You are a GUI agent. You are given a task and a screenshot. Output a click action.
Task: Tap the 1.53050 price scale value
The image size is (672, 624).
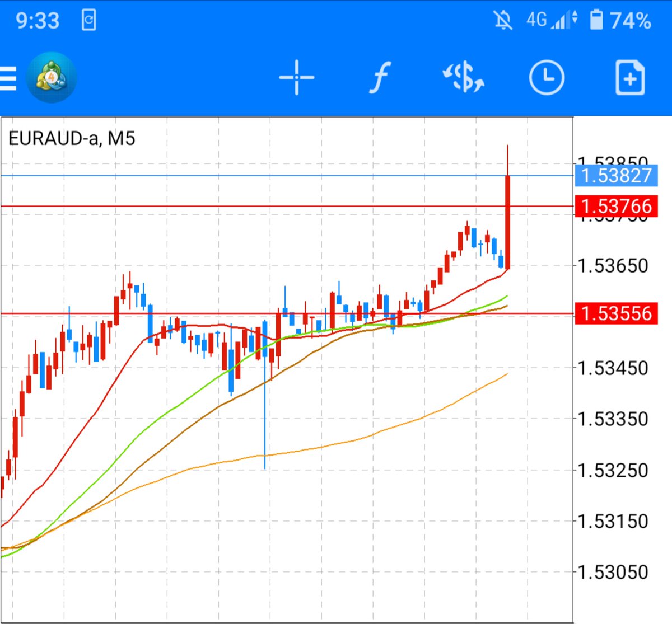pos(613,572)
